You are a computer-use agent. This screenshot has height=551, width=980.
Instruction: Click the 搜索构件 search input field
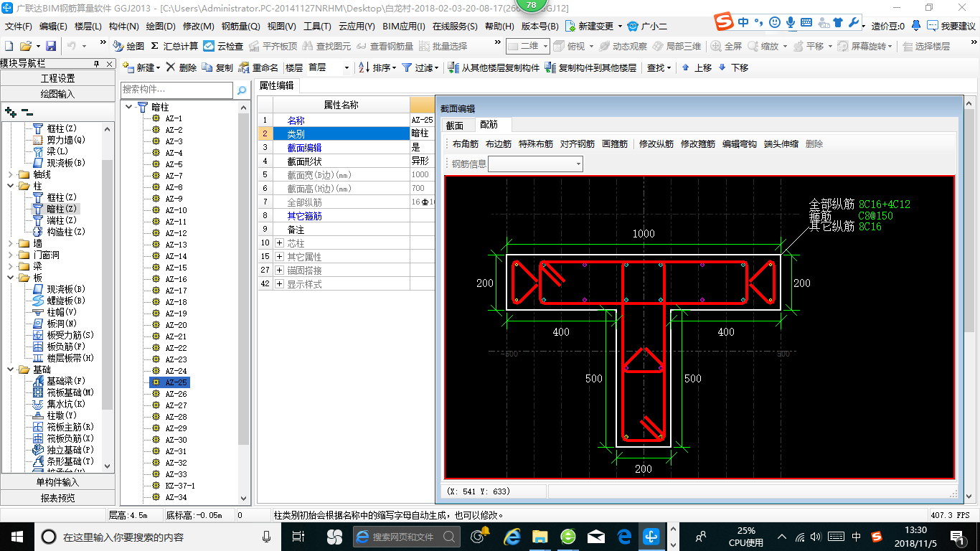click(177, 90)
